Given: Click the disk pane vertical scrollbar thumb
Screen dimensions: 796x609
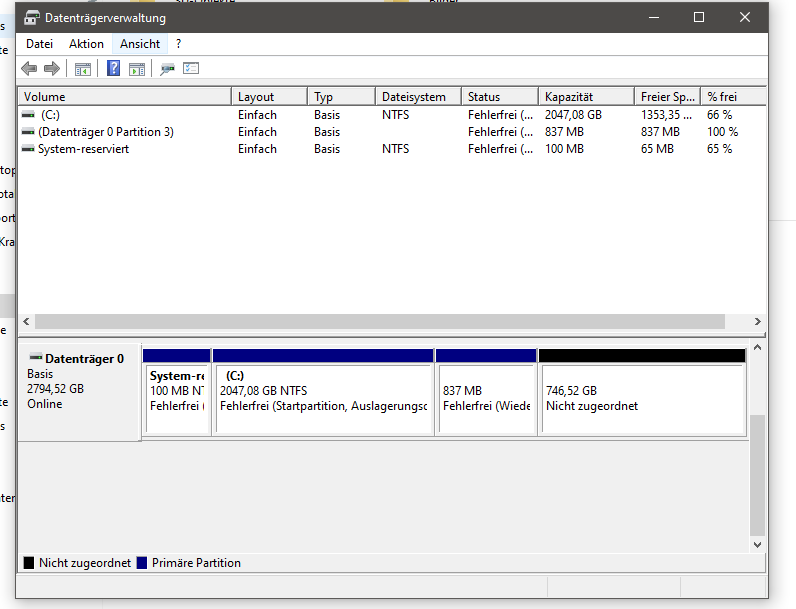Looking at the screenshot, I should (757, 475).
